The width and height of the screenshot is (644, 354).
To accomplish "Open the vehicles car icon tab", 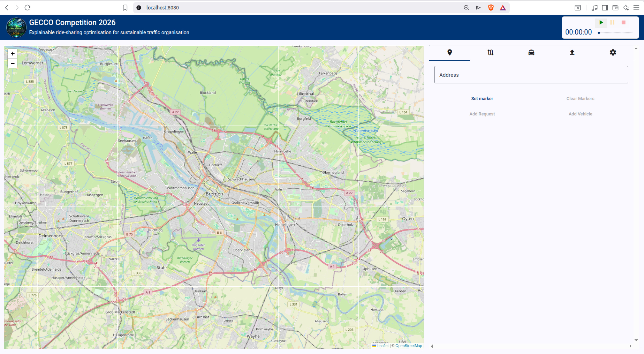I will 531,53.
